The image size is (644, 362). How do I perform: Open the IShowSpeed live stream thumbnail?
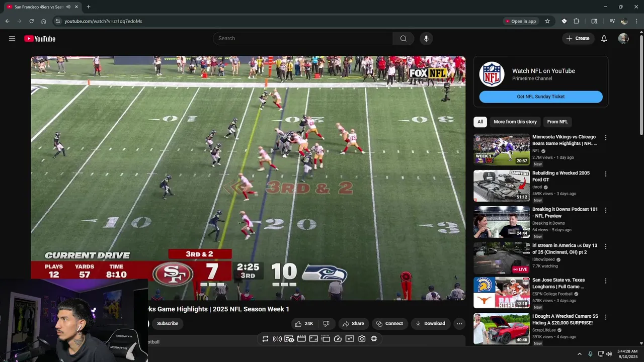502,258
